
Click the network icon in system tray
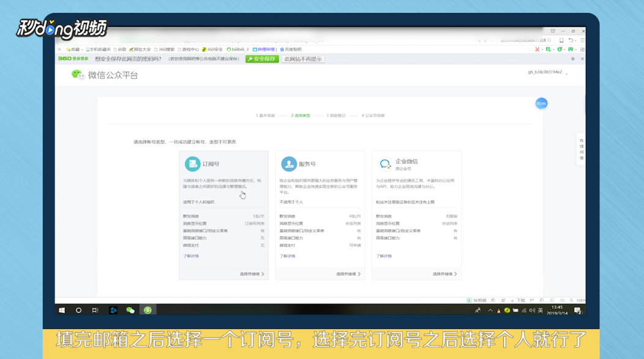coord(524,311)
